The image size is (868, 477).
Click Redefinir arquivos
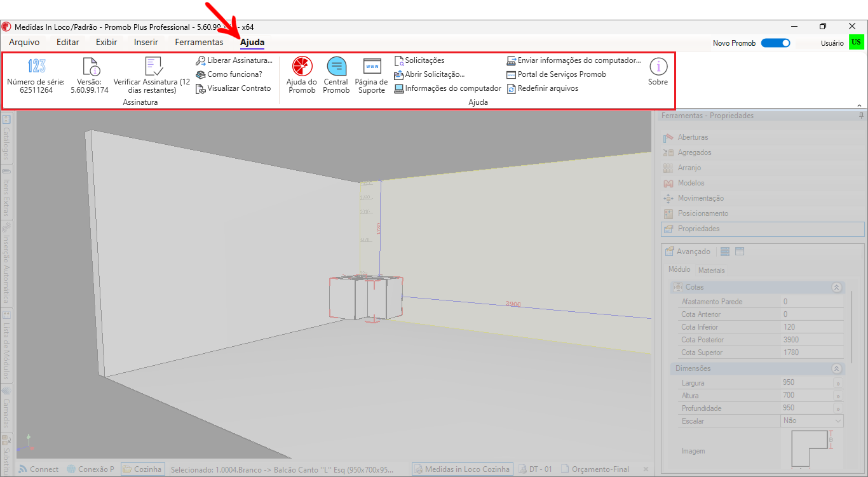click(x=543, y=88)
